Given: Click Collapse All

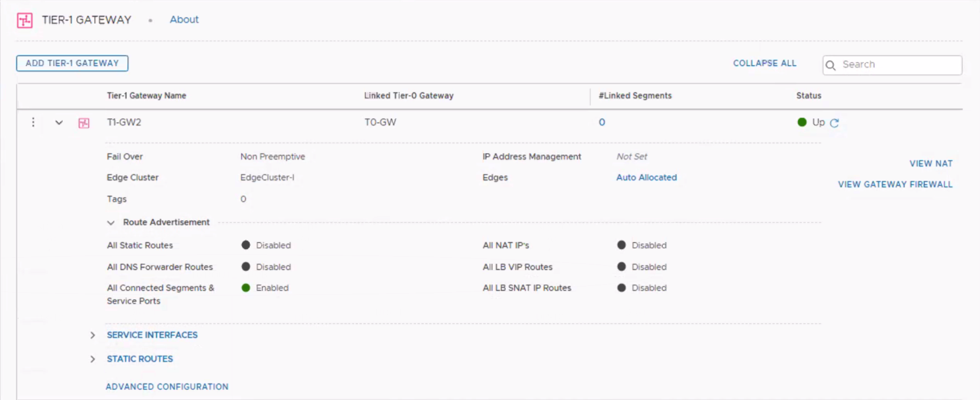Looking at the screenshot, I should tap(765, 63).
